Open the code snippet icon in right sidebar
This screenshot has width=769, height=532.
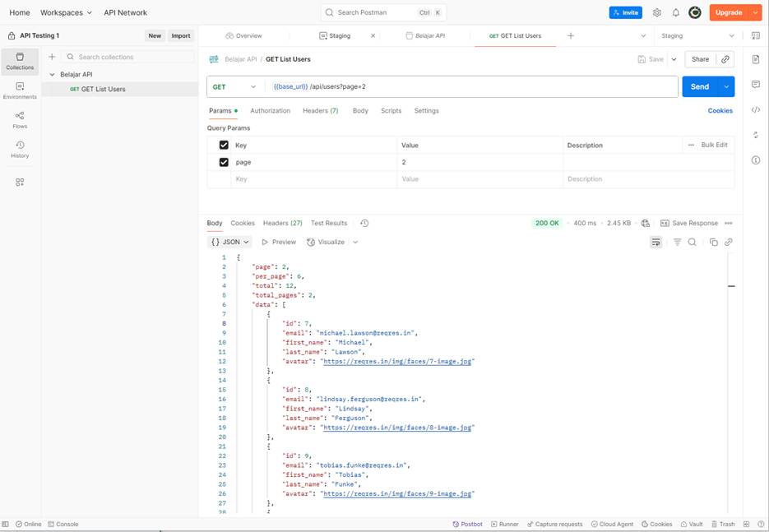point(755,110)
